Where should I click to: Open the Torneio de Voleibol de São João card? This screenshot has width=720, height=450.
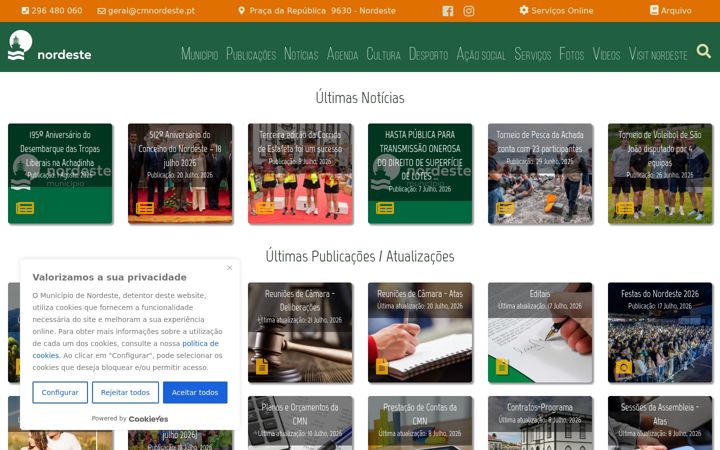pyautogui.click(x=660, y=174)
